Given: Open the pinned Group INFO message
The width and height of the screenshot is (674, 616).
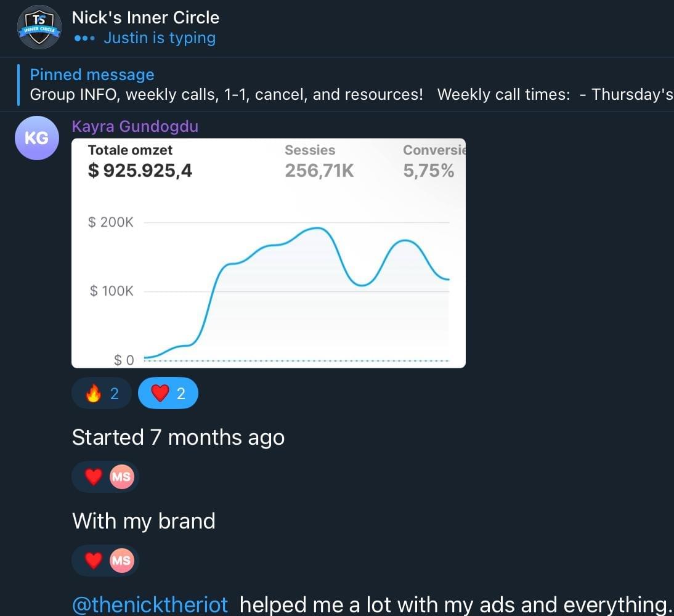Looking at the screenshot, I should 345,95.
